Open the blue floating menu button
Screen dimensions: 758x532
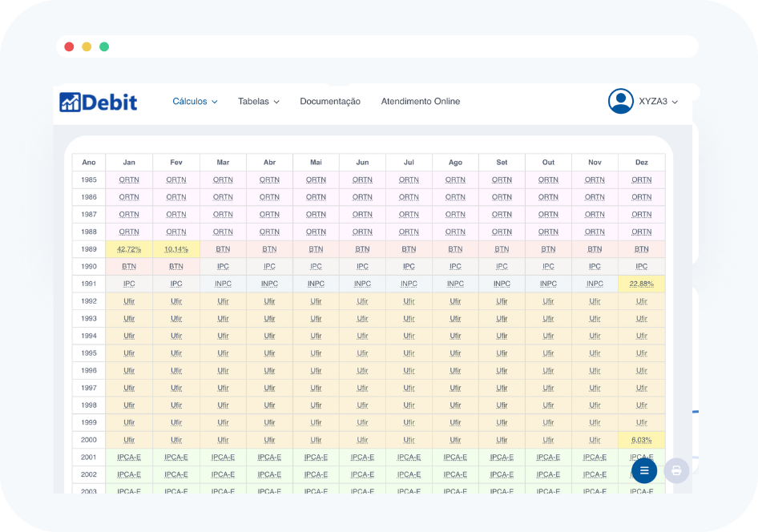[644, 470]
